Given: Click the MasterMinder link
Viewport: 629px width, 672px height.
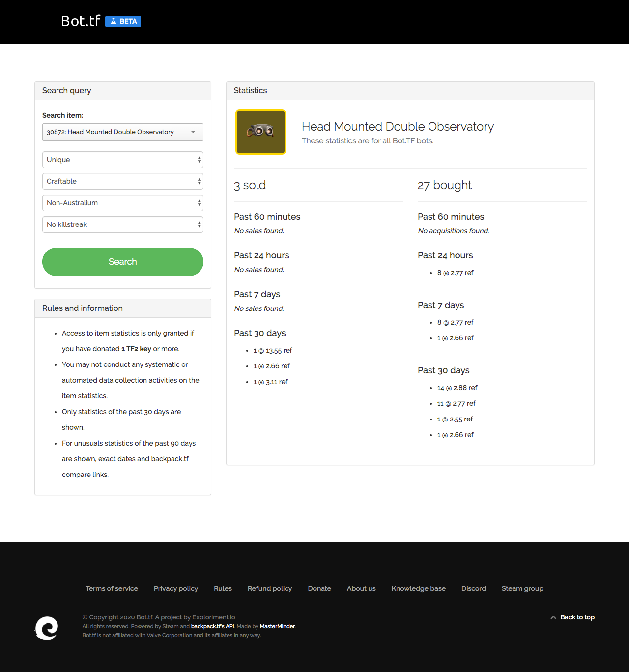Looking at the screenshot, I should coord(277,626).
